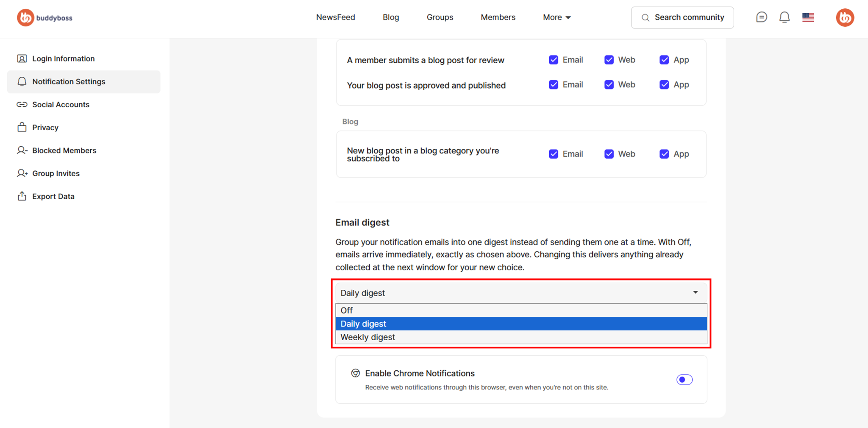Click the Login Information sidebar icon

(22, 58)
